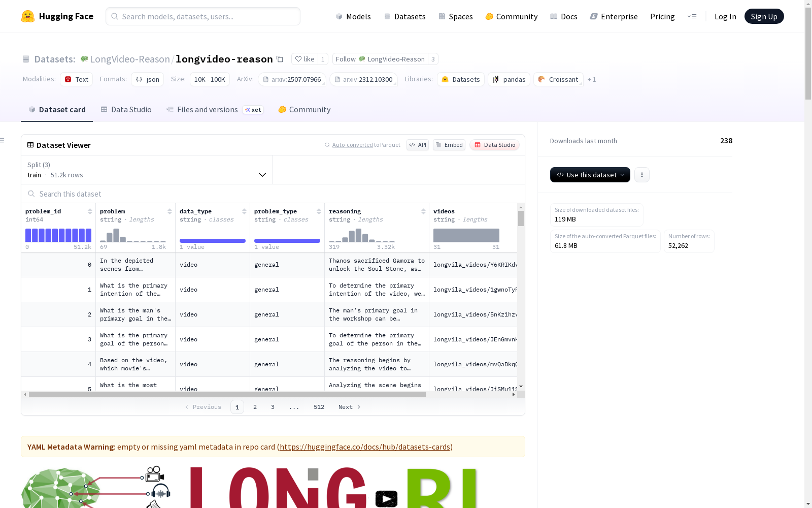Open the Use this dataset dropdown
The height and width of the screenshot is (508, 812).
click(590, 175)
